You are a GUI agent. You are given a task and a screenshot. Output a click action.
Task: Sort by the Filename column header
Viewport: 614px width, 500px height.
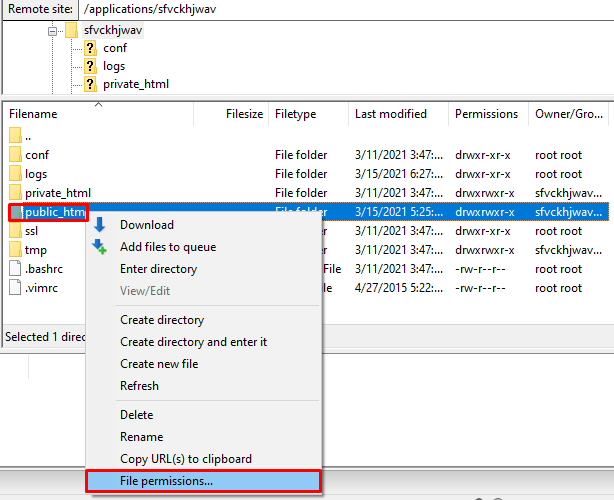click(x=98, y=114)
